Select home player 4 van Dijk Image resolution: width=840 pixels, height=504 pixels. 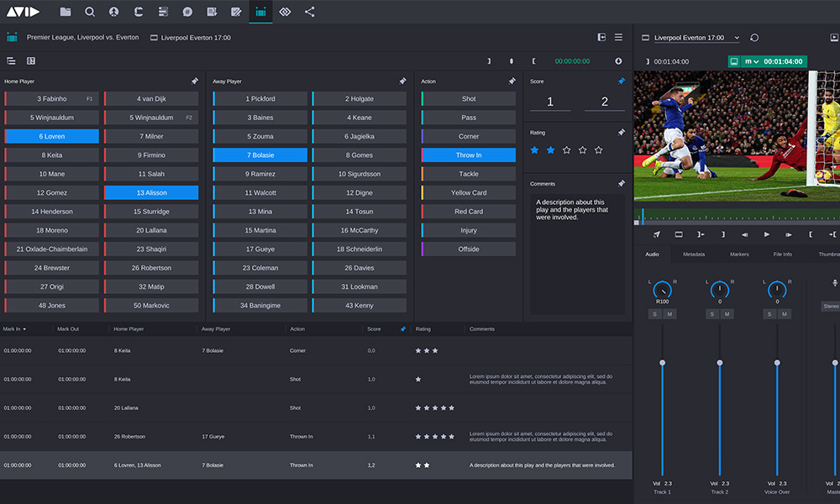[x=151, y=98]
